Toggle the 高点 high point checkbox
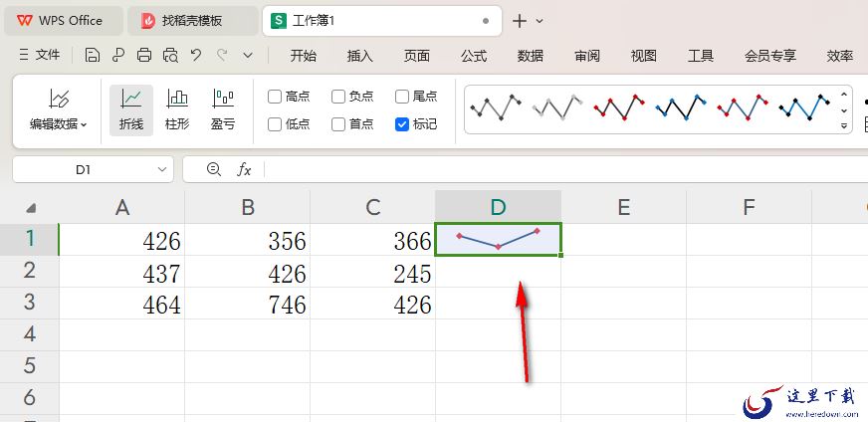 (275, 97)
